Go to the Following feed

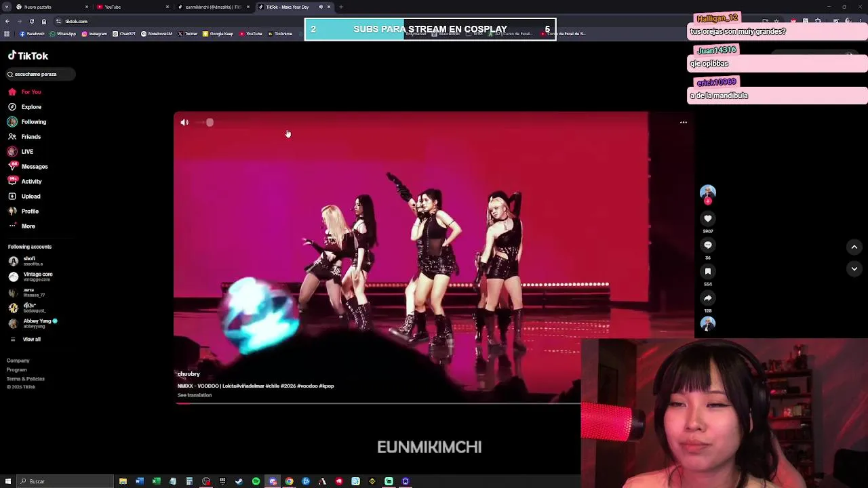pos(27,121)
